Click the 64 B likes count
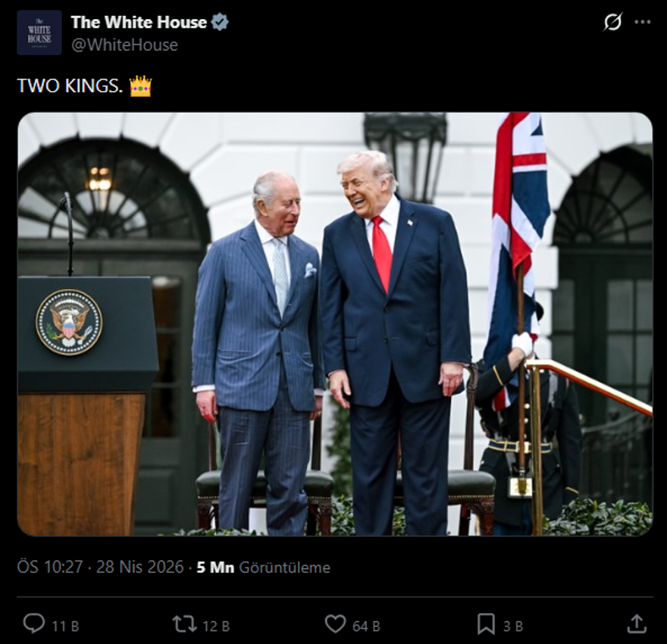Image resolution: width=667 pixels, height=644 pixels. click(366, 626)
